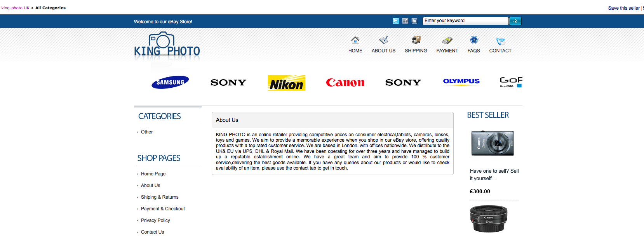Open the Shipping truck icon
Screen dimensions: 644x241
coord(416,40)
